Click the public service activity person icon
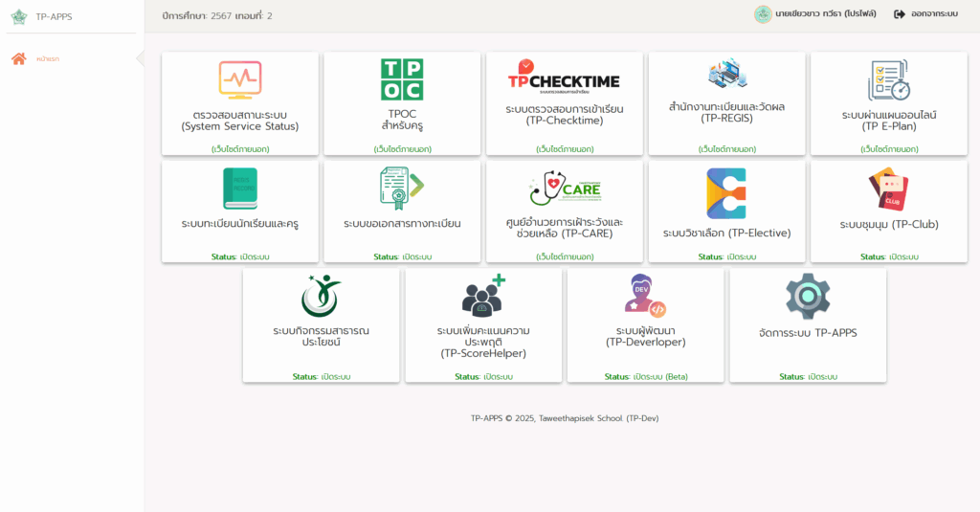Screen dimensions: 980x512 click(x=321, y=296)
